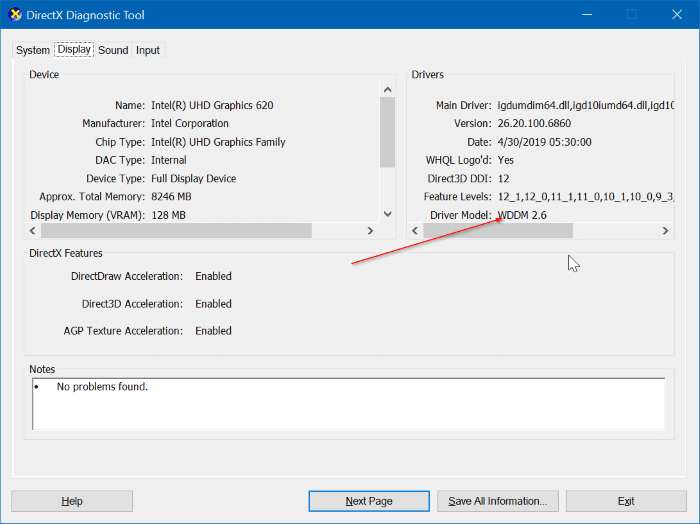Click 'Intel(R) UHD Graphics Family' chip type
The height and width of the screenshot is (524, 700).
[x=218, y=142]
